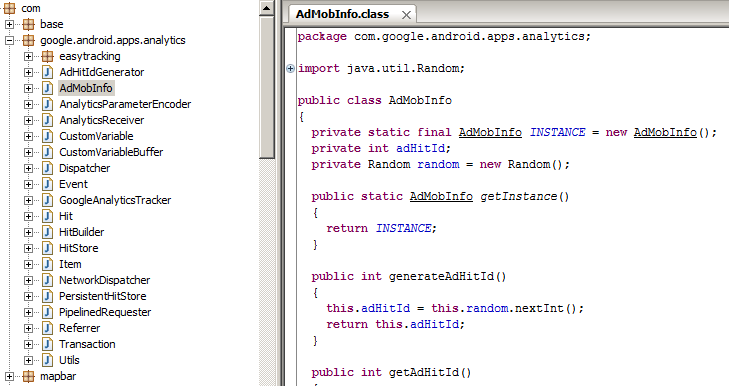Click the google.android.apps.analytics package icon
This screenshot has height=386, width=729.
pyautogui.click(x=28, y=40)
